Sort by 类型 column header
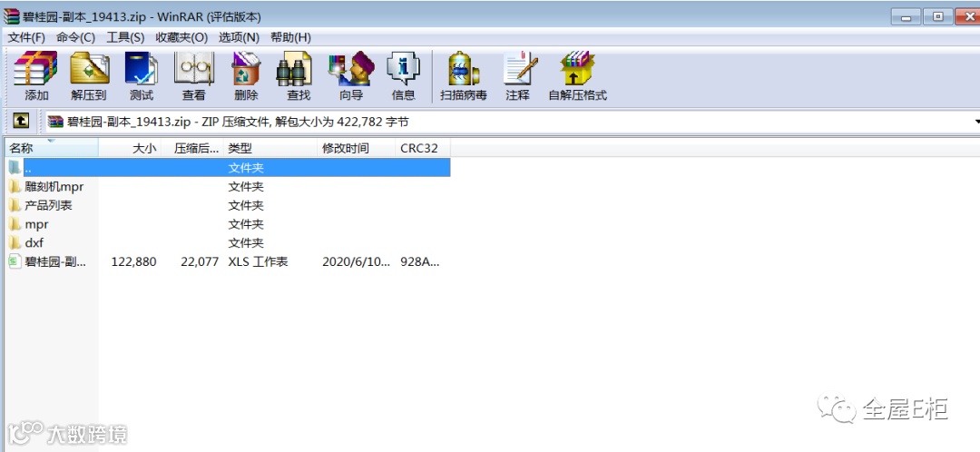The image size is (980, 452). pos(270,148)
